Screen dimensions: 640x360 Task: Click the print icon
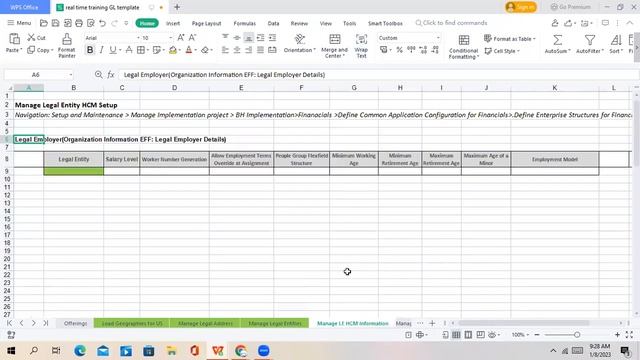(79, 23)
